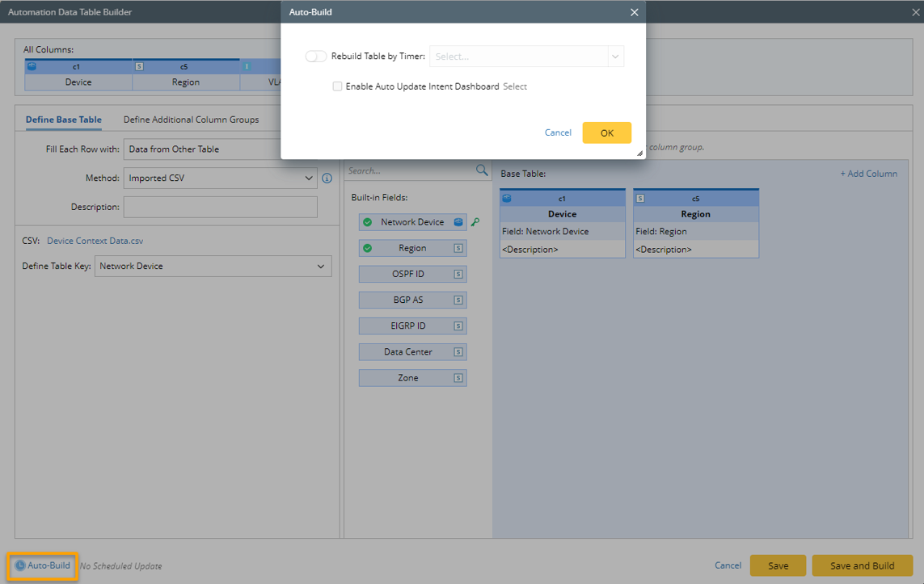924x584 pixels.
Task: Click the device icon in Base Table c1 header
Action: [507, 198]
